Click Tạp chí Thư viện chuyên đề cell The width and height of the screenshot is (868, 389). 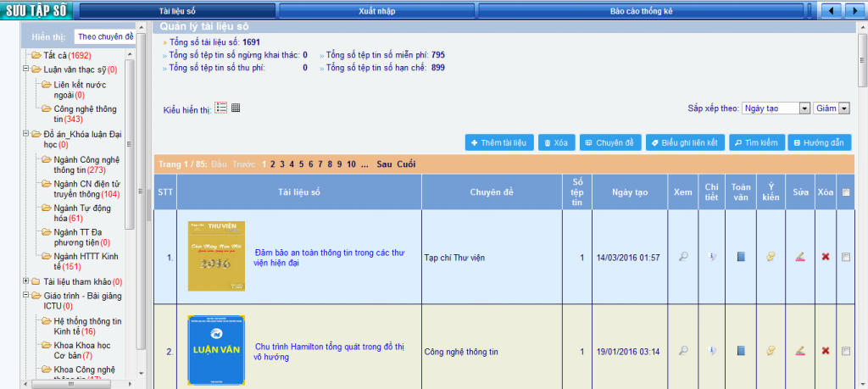(x=492, y=258)
